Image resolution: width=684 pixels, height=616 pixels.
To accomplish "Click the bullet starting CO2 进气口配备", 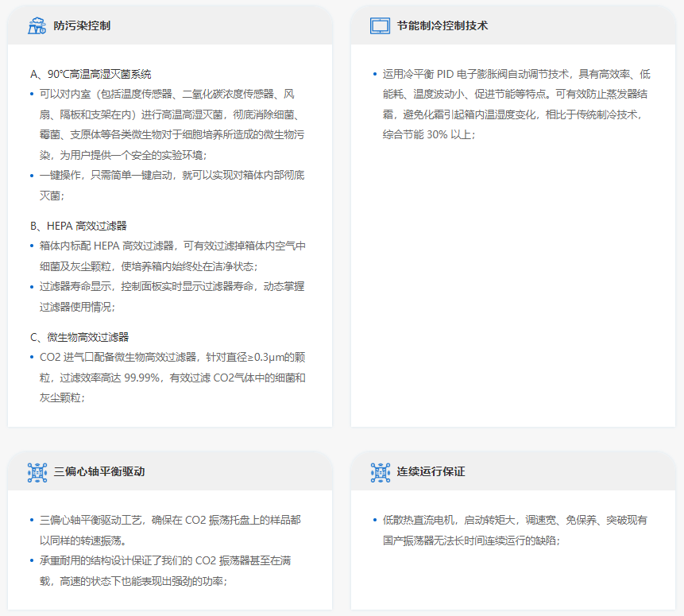I will click(x=172, y=378).
